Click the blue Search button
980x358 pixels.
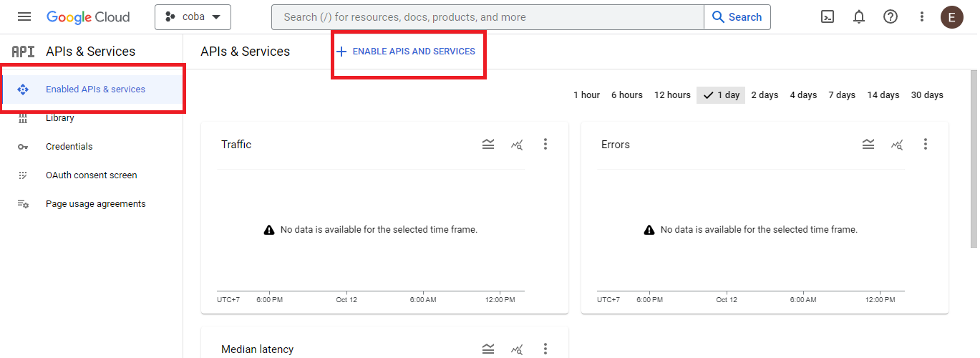[x=737, y=17]
